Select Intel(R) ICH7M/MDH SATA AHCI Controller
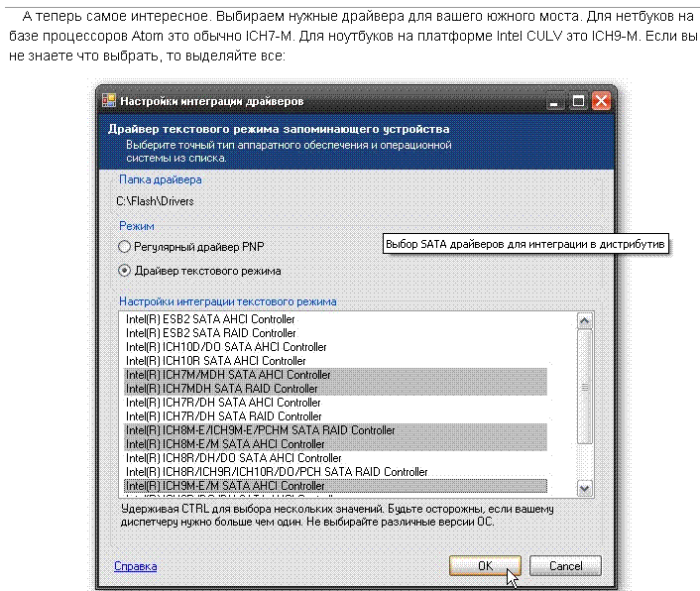Image resolution: width=700 pixels, height=591 pixels. click(335, 375)
